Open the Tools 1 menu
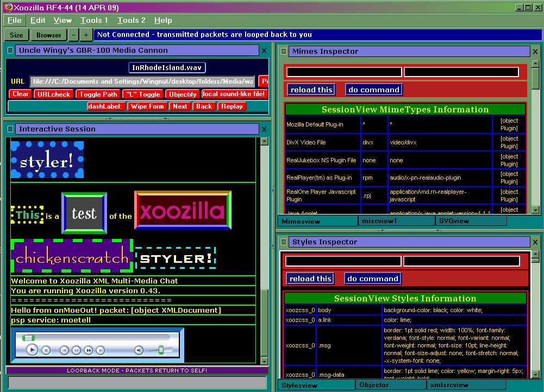 pyautogui.click(x=94, y=21)
